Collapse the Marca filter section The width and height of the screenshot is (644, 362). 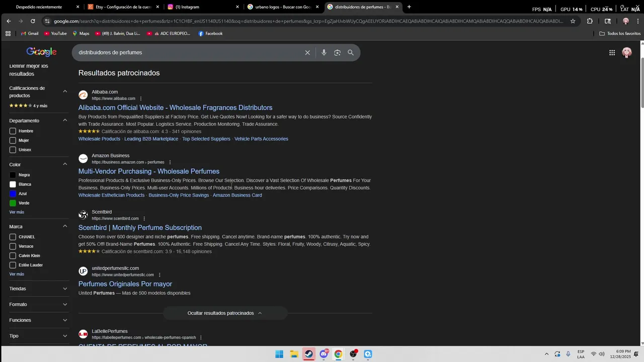tap(65, 227)
